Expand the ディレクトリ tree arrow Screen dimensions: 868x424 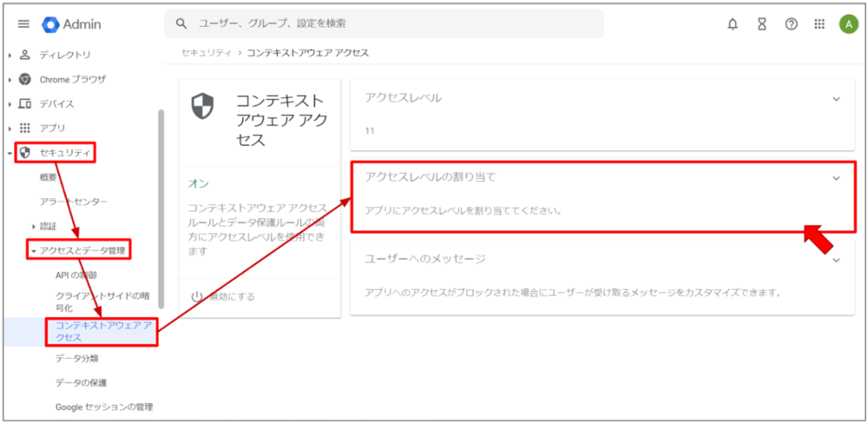10,55
